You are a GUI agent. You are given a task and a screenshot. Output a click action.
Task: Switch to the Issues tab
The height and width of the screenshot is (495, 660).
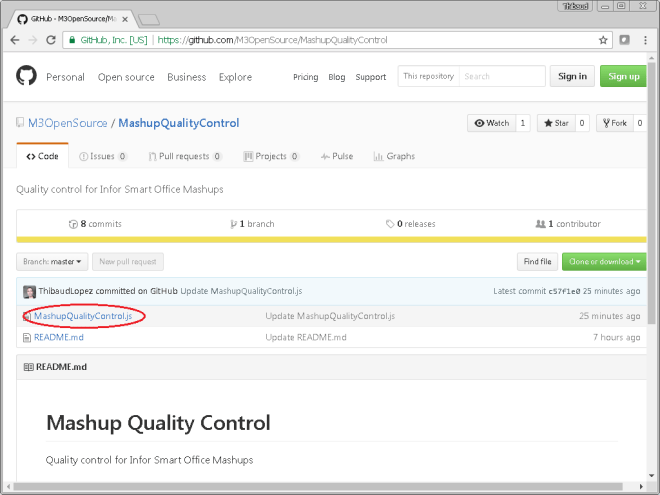click(x=103, y=156)
